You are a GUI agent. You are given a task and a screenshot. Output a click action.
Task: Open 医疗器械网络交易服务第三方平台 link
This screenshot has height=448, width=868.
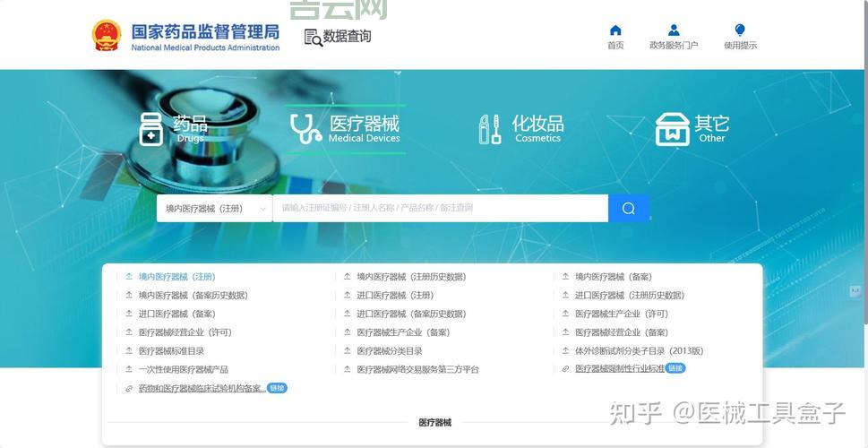pyautogui.click(x=418, y=369)
